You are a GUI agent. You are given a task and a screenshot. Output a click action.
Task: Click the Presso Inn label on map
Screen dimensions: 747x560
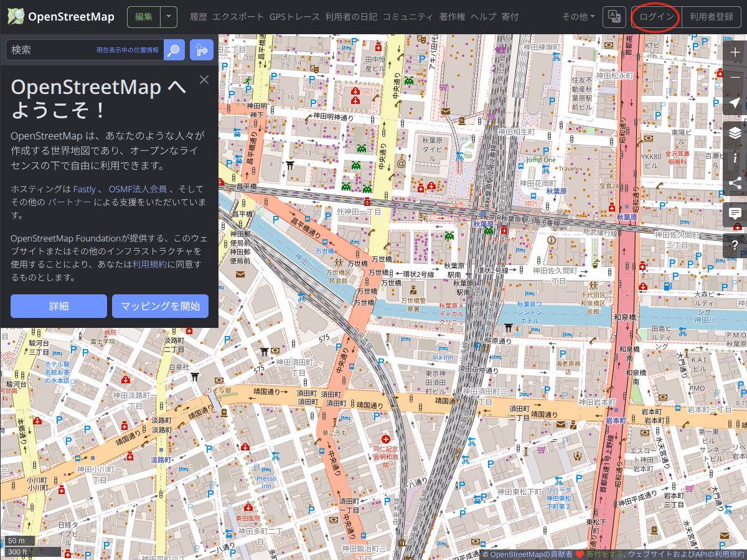tap(266, 482)
